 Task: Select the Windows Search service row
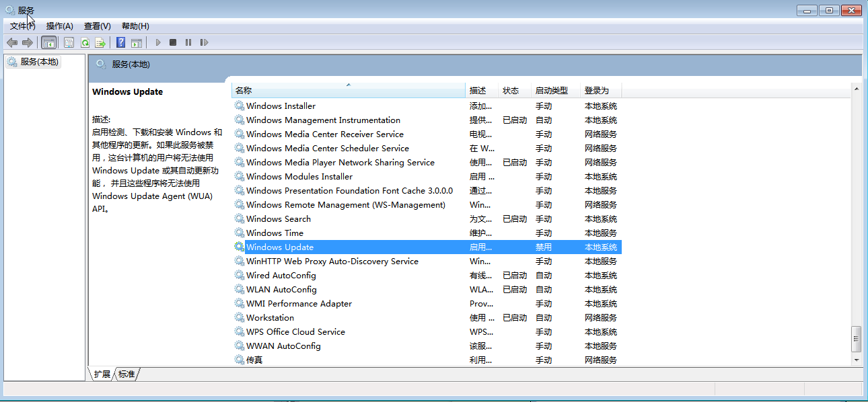pos(279,219)
